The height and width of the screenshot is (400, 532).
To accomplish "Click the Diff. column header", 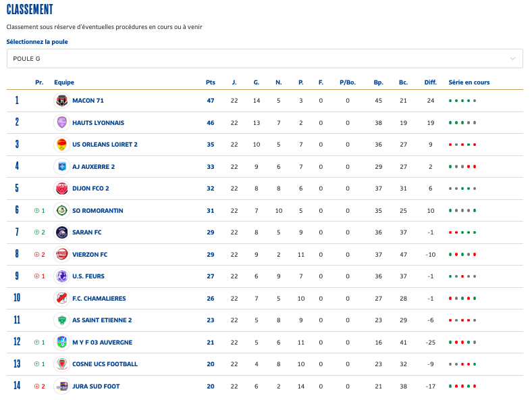I will coord(430,82).
